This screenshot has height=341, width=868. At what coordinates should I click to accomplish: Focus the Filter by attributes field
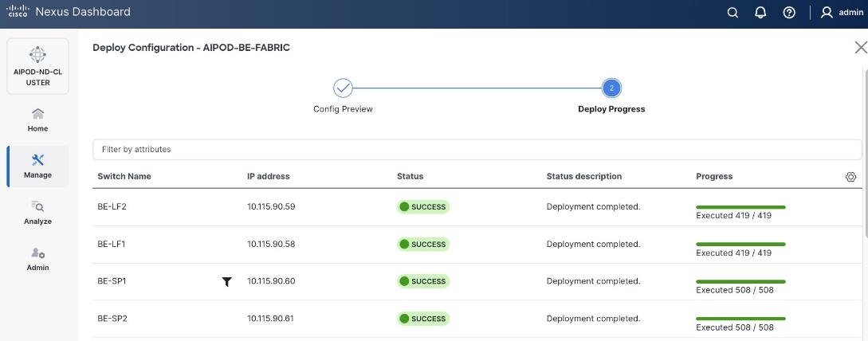click(x=477, y=149)
